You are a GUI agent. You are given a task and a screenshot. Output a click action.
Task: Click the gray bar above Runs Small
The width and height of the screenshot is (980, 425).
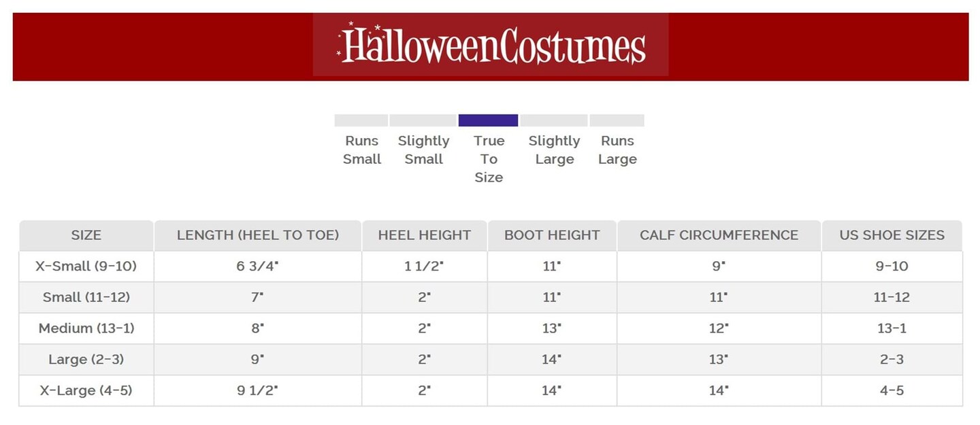361,120
